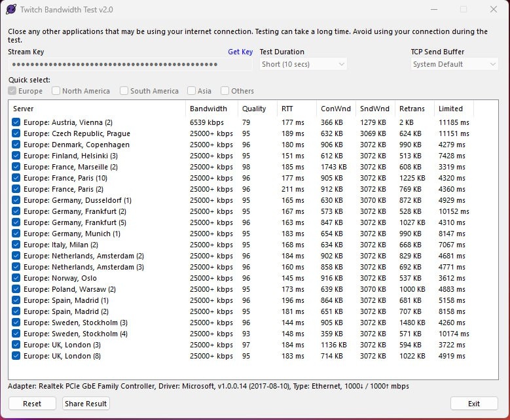Image resolution: width=510 pixels, height=420 pixels.
Task: Click the 1279 KB SndWnd value
Action: [373, 122]
